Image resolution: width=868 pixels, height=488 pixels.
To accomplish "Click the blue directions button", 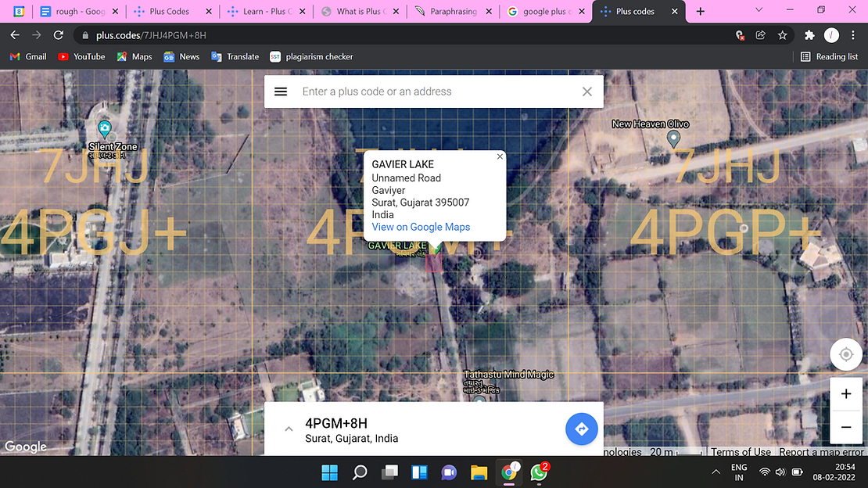I will click(581, 429).
